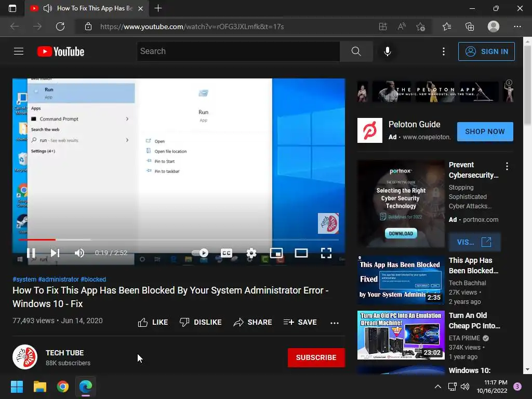Open Edge profile avatar
The image size is (532, 399).
coord(494,26)
